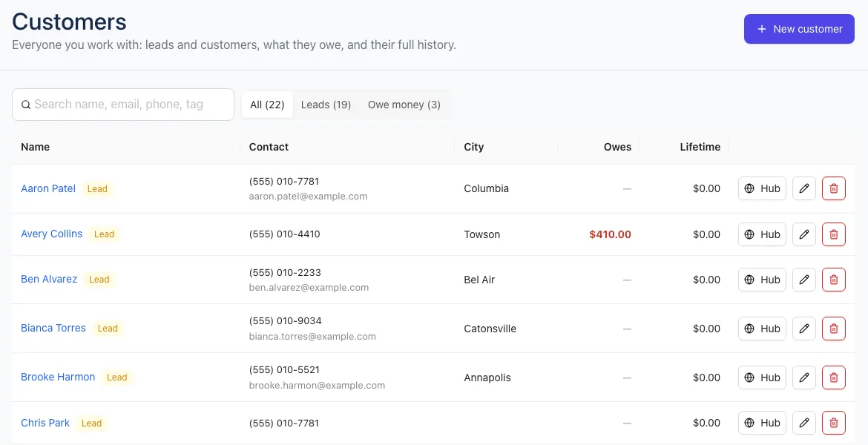Click the Customers page heading

(69, 22)
